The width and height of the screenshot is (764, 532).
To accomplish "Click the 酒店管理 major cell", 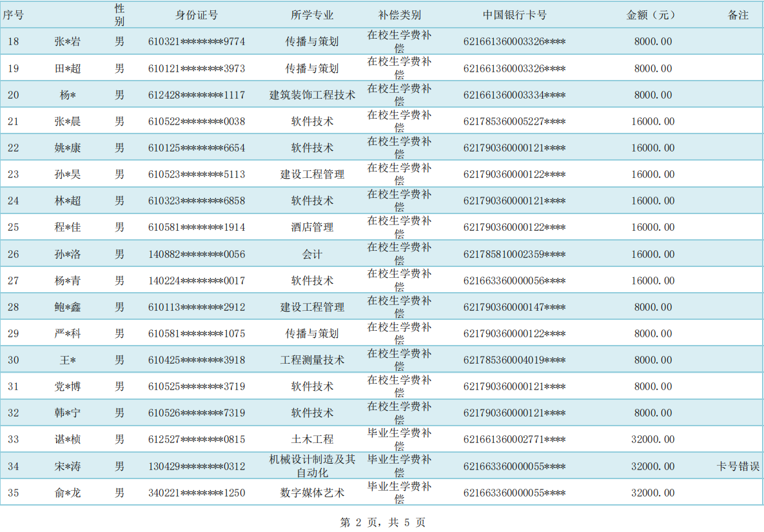I will click(312, 227).
